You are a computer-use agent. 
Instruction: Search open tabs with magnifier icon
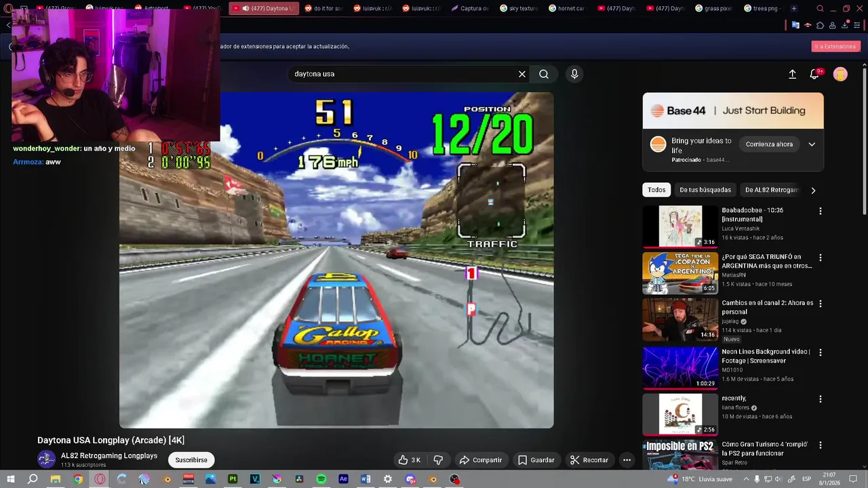821,9
